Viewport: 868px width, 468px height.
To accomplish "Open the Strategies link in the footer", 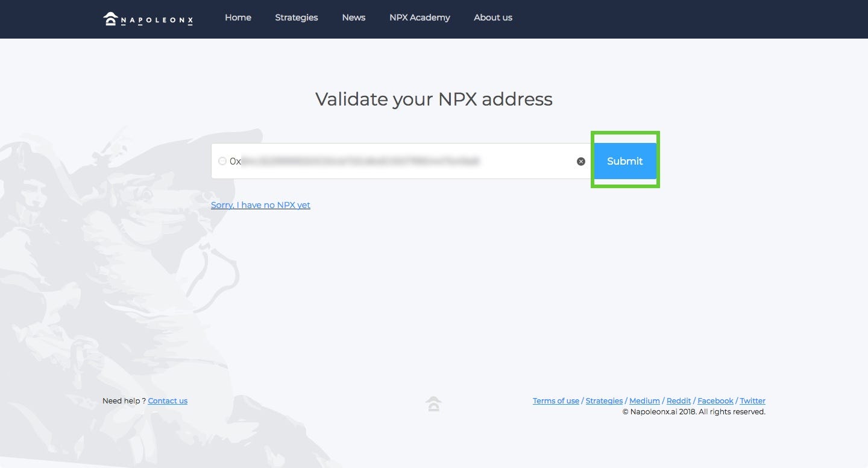I will tap(604, 400).
